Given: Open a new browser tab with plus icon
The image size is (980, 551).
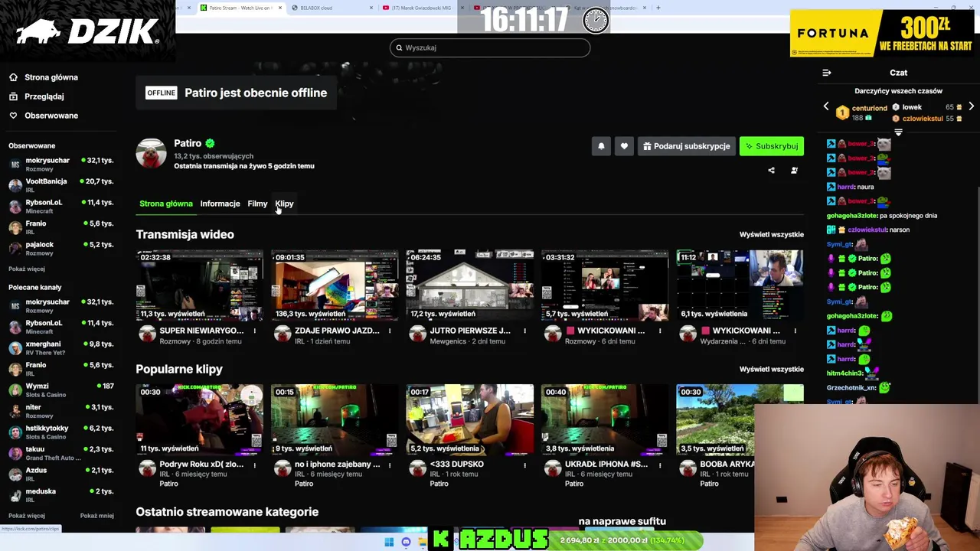Looking at the screenshot, I should pyautogui.click(x=658, y=8).
